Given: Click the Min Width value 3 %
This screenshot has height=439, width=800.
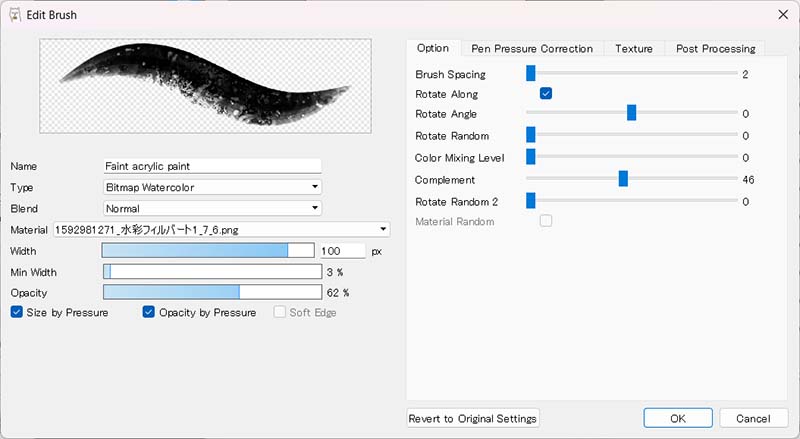Looking at the screenshot, I should point(335,272).
